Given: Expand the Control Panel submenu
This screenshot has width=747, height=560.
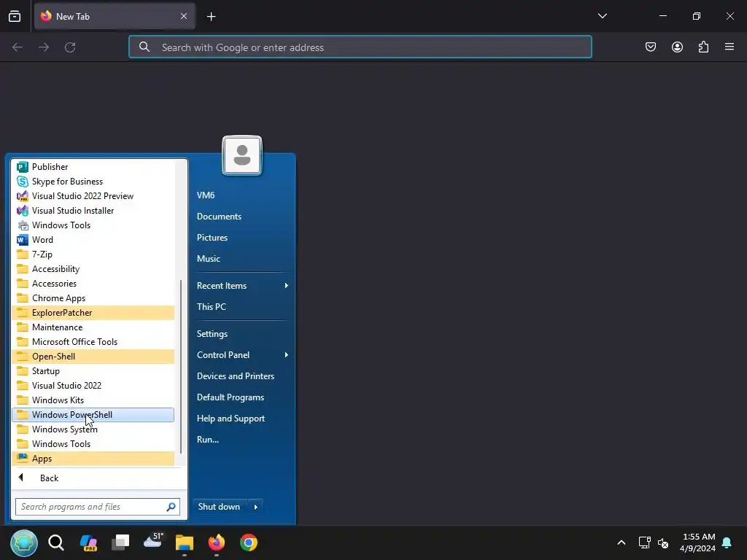Looking at the screenshot, I should point(242,355).
